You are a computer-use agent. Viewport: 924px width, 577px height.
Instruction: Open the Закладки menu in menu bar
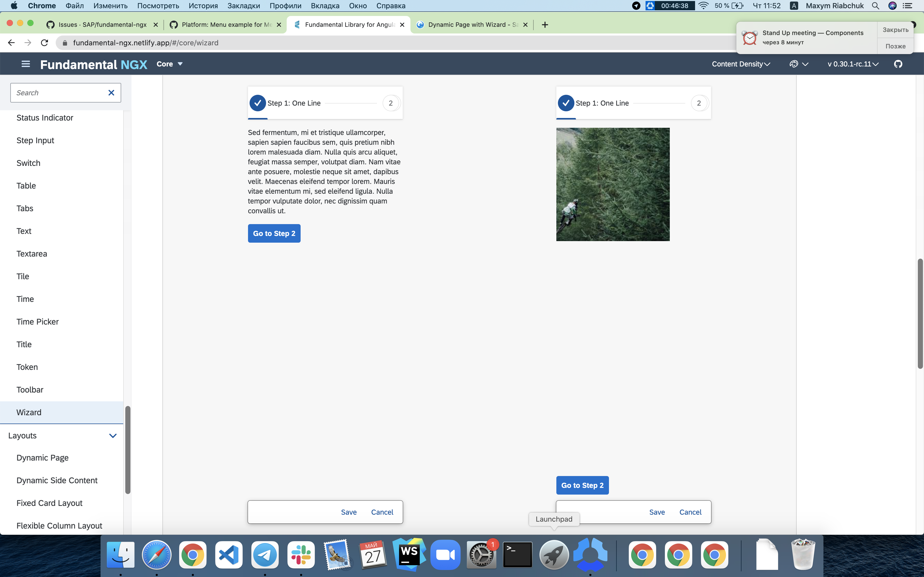(x=244, y=6)
